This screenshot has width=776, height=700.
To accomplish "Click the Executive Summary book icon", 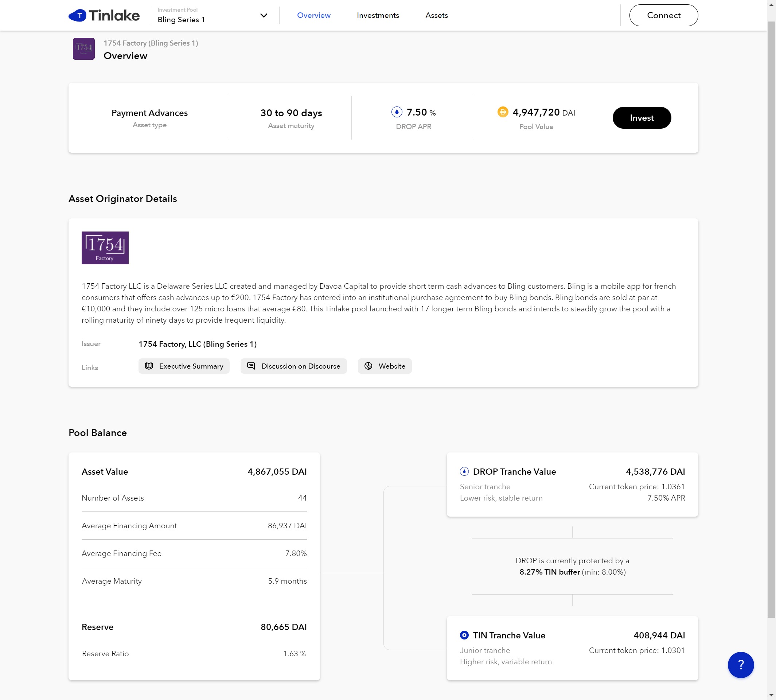I will (x=149, y=366).
